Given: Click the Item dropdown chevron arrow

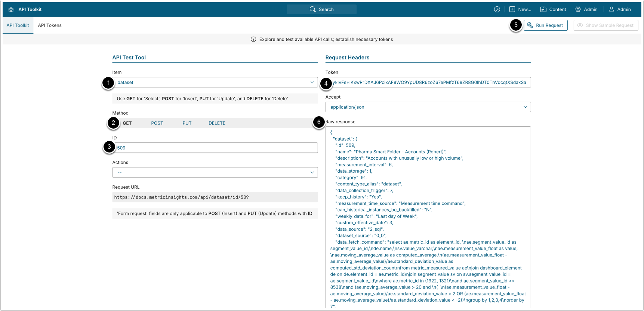Looking at the screenshot, I should click(312, 82).
